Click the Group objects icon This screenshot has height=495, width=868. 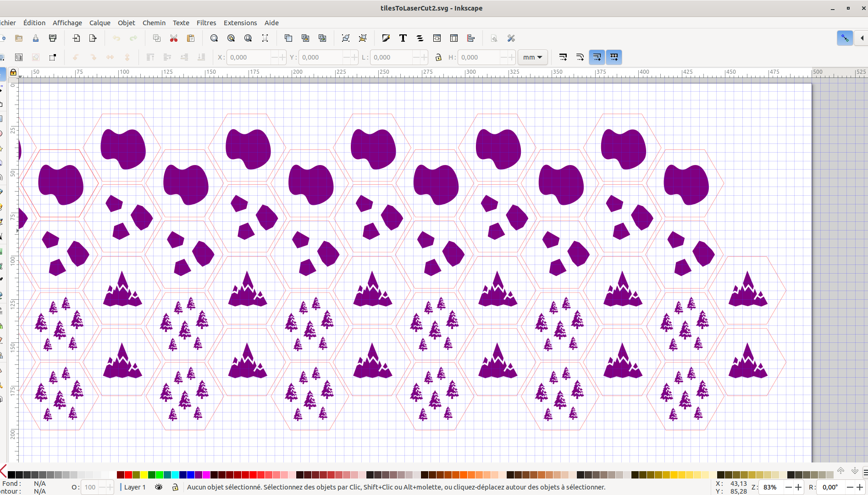[x=346, y=38]
